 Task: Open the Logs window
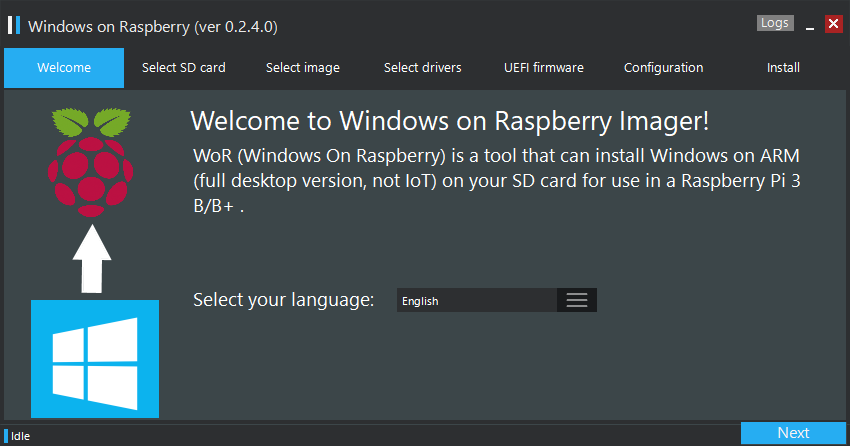pos(775,23)
